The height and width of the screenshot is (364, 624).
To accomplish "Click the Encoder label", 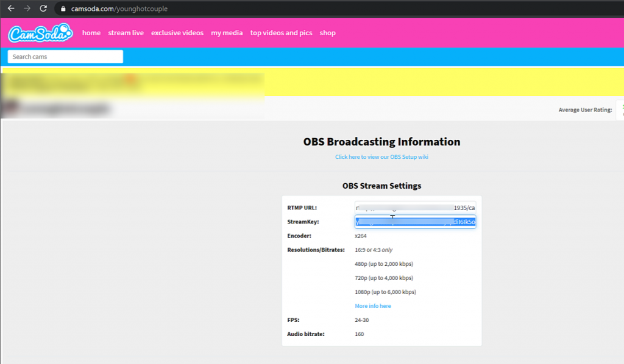I will coord(299,236).
